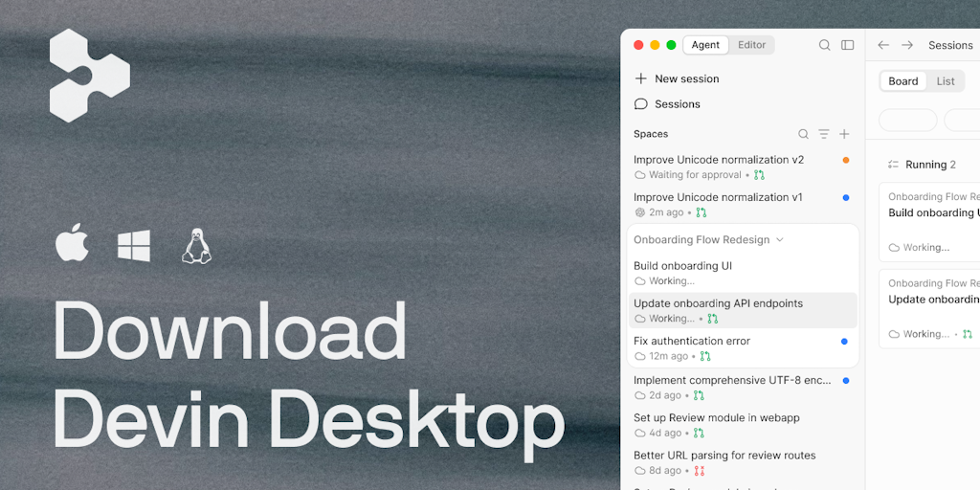Image resolution: width=980 pixels, height=490 pixels.
Task: Select the Linux penguin download icon
Action: click(196, 245)
